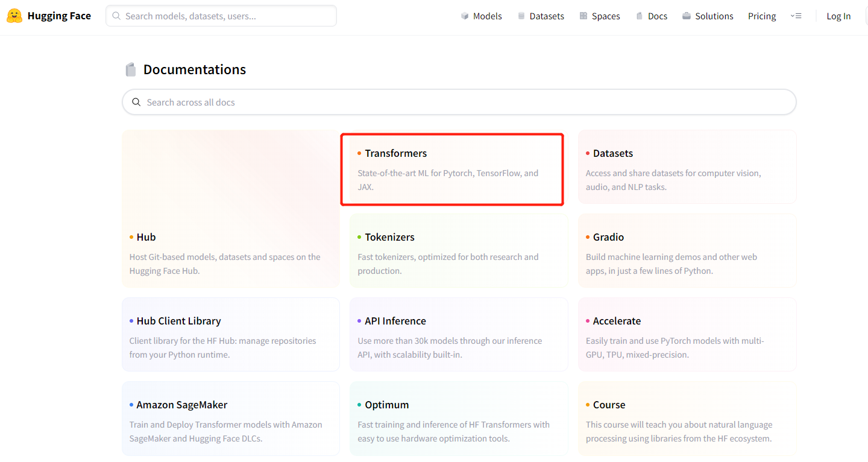Open the Optimum documentation title
The image size is (868, 462).
(387, 405)
